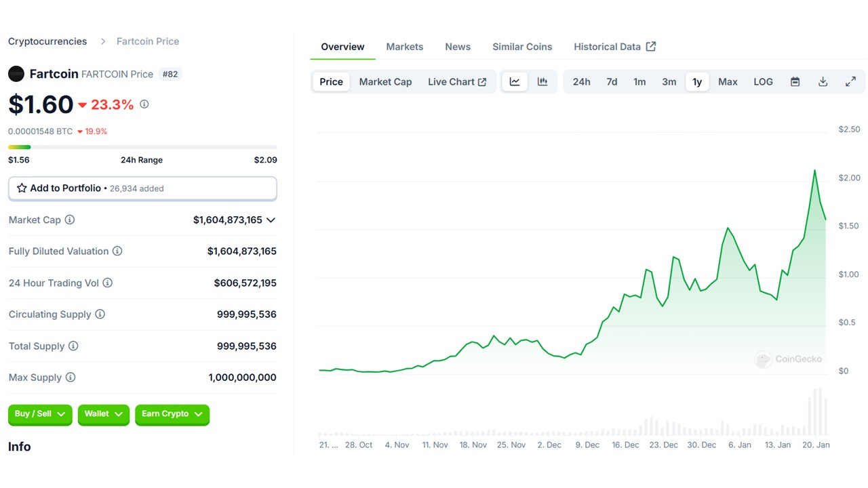Click the $1.60 price value
The height and width of the screenshot is (488, 868).
[x=41, y=104]
